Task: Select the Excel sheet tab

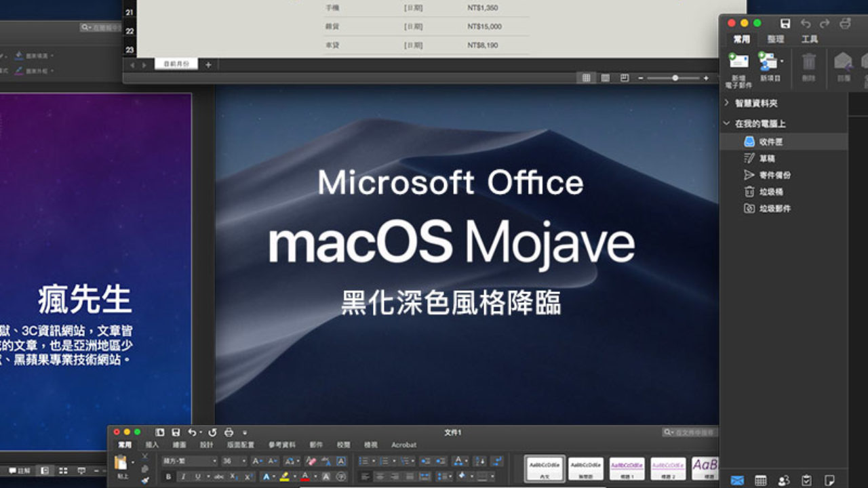Action: point(176,64)
